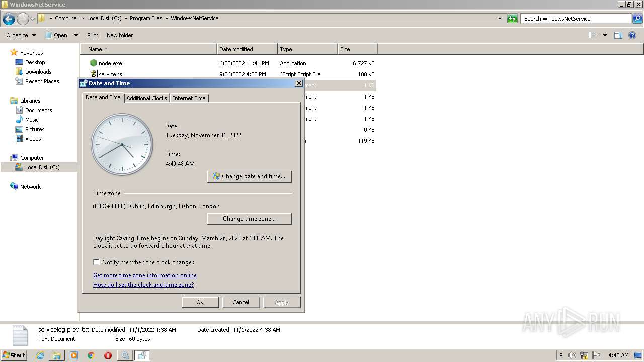Click the search magnifier icon
644x362 pixels.
click(x=637, y=19)
